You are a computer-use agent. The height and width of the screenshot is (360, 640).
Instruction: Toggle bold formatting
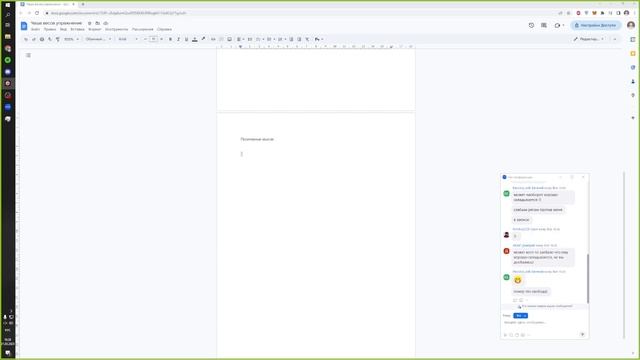tap(170, 39)
